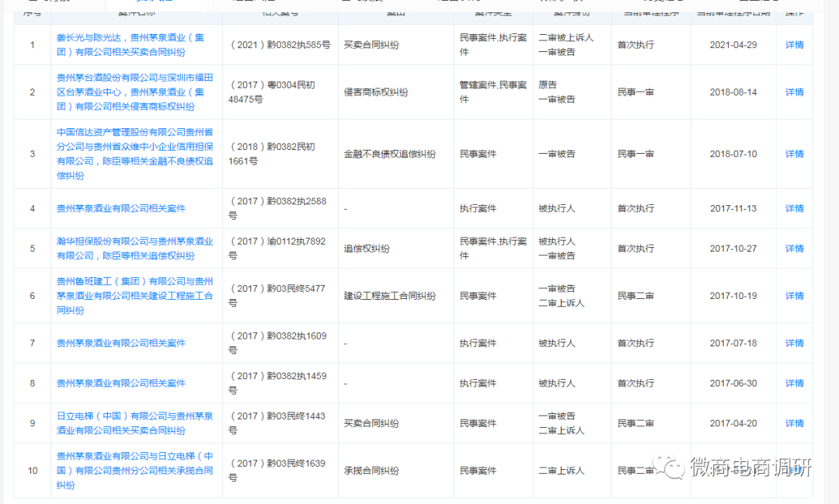This screenshot has width=839, height=504.
Task: Select procedure cell 首次执行 in row 5
Action: 635,249
